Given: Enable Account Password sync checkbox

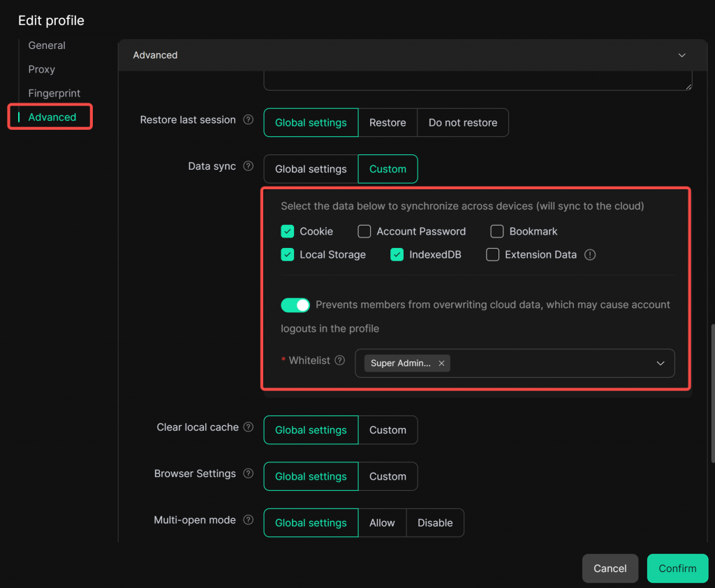Looking at the screenshot, I should 364,232.
